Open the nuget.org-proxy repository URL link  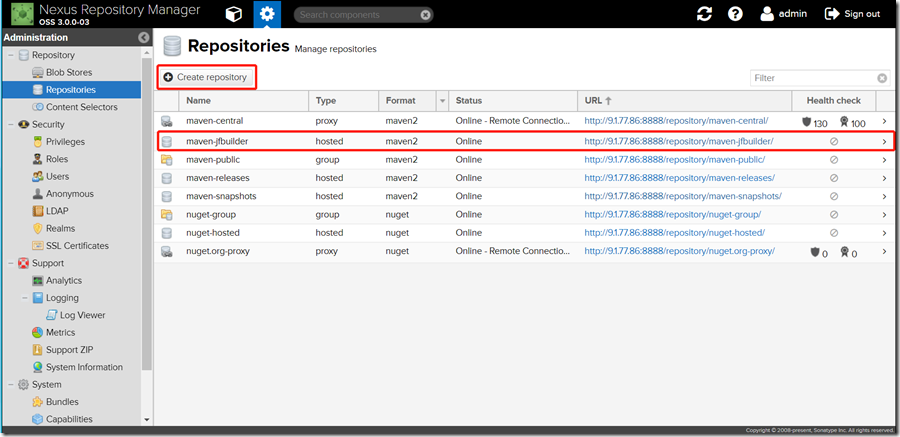point(680,251)
